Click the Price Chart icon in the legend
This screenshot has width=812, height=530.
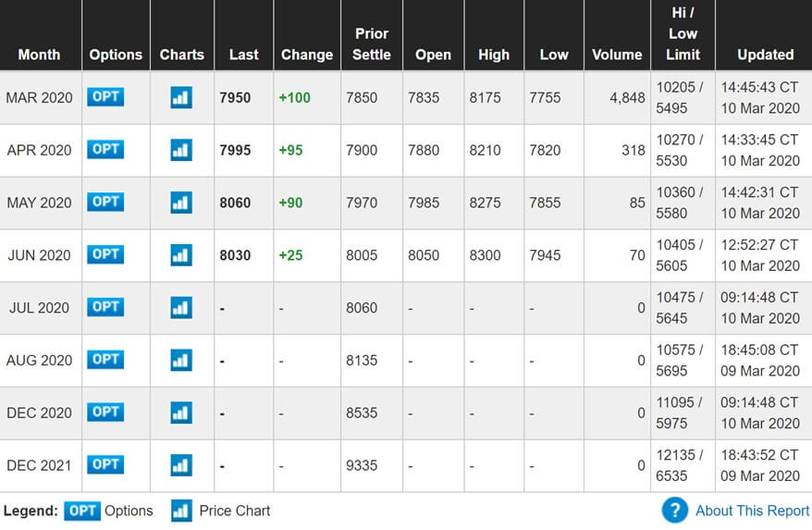pos(181,511)
